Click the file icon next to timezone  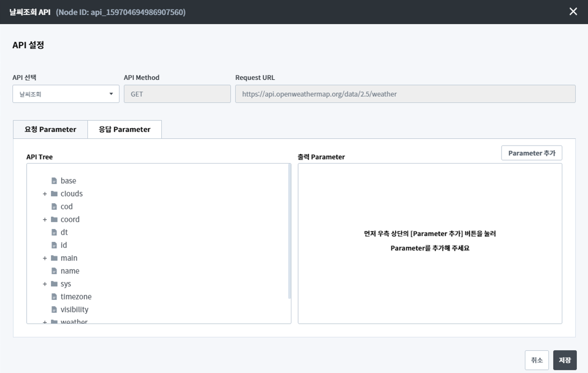click(54, 297)
